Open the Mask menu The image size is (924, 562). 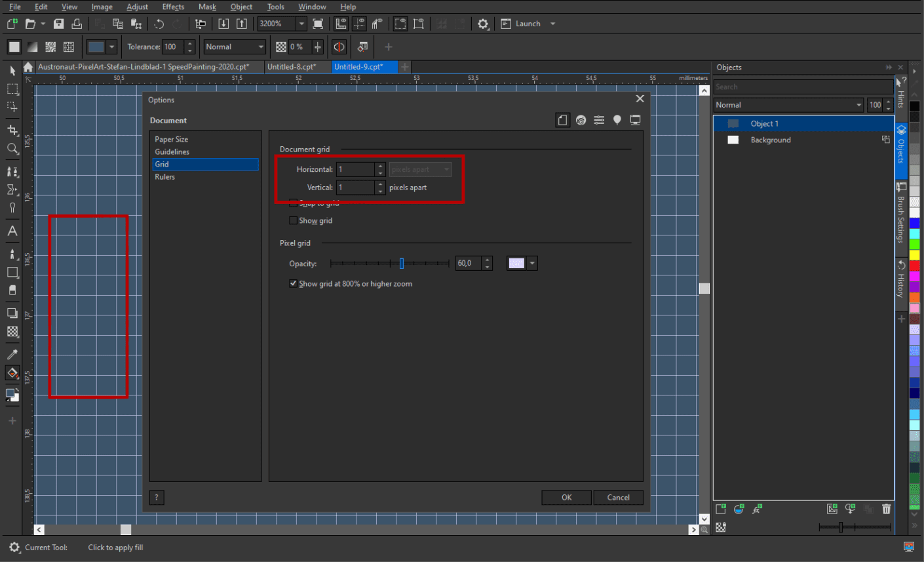207,7
